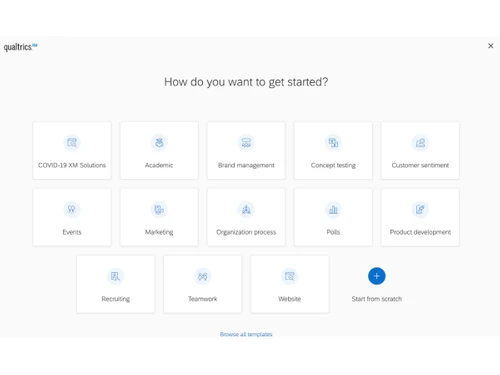This screenshot has height=375, width=500.
Task: Click the blue plus Start from scratch icon
Action: pos(377,276)
